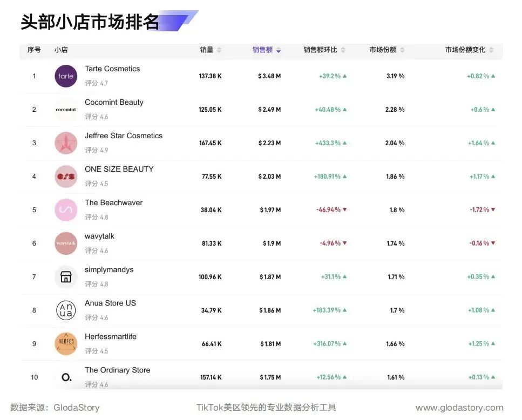The image size is (522, 420).
Task: Click the 数据来源: GlodaStory footer text
Action: pos(55,408)
